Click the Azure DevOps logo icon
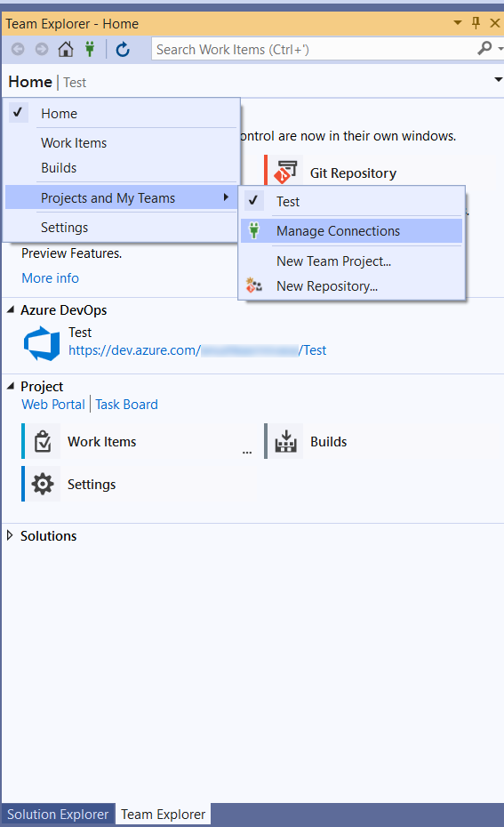The width and height of the screenshot is (504, 827). pyautogui.click(x=42, y=343)
